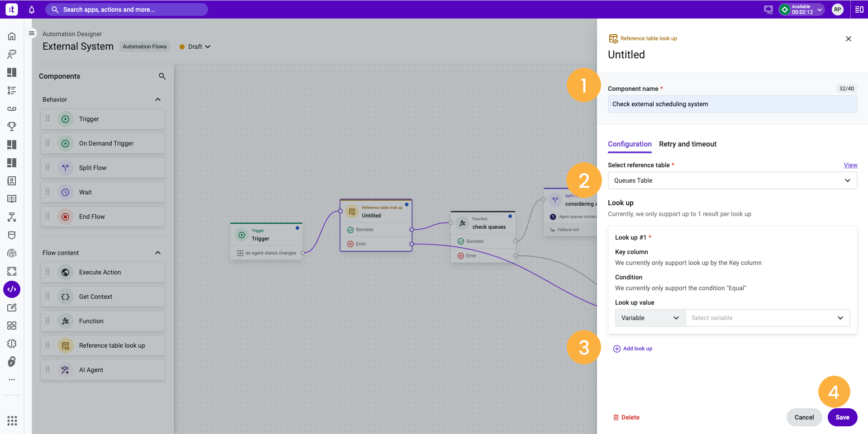
Task: Search components with the magnifier icon
Action: tap(162, 76)
